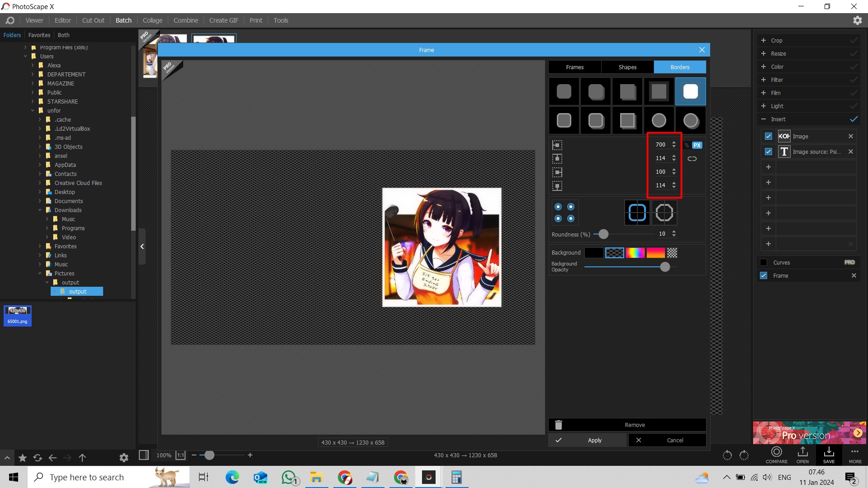Image resolution: width=868 pixels, height=488 pixels.
Task: Click the Roundness slider handle
Action: tap(603, 234)
